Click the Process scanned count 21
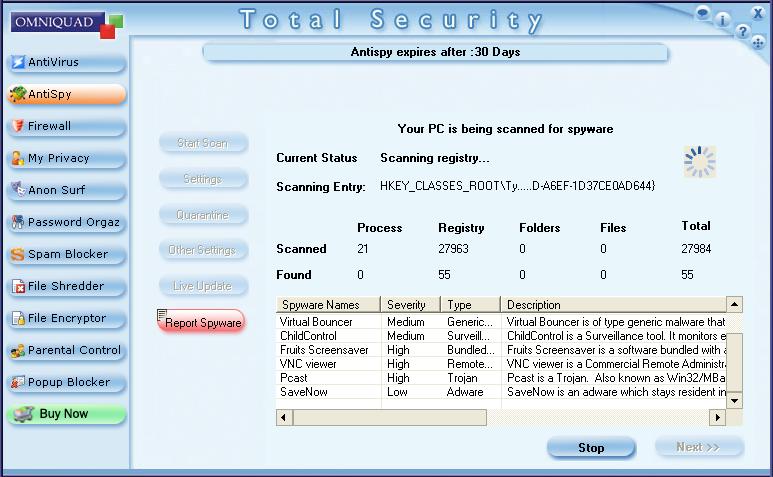773x477 pixels. pos(362,249)
